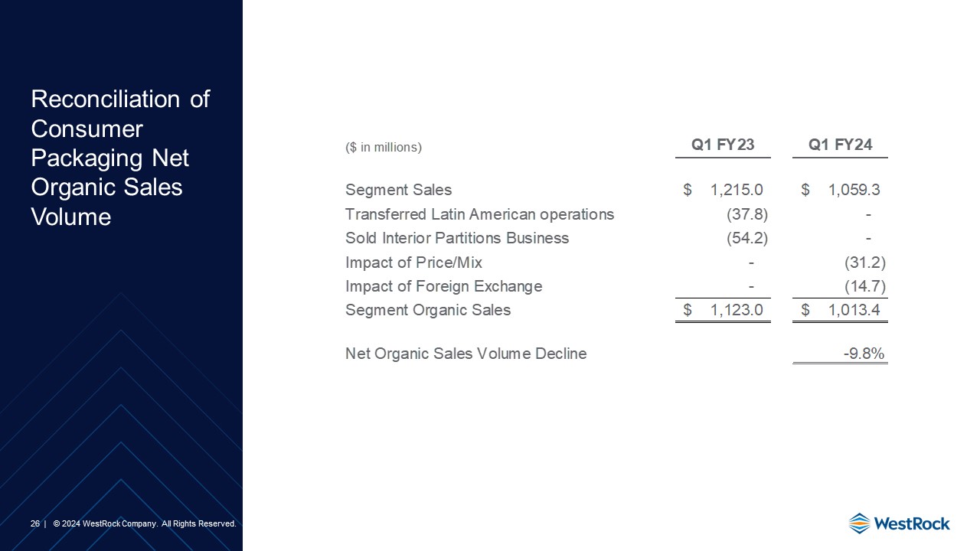Click the 'Segment Organic Sales' row label
Screen dimensions: 980x551
coord(428,310)
